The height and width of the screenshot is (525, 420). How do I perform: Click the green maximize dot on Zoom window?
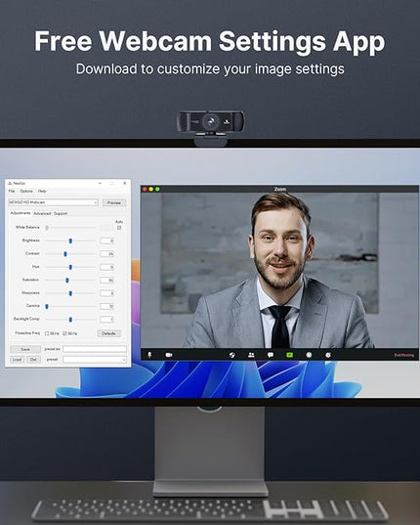coord(157,189)
